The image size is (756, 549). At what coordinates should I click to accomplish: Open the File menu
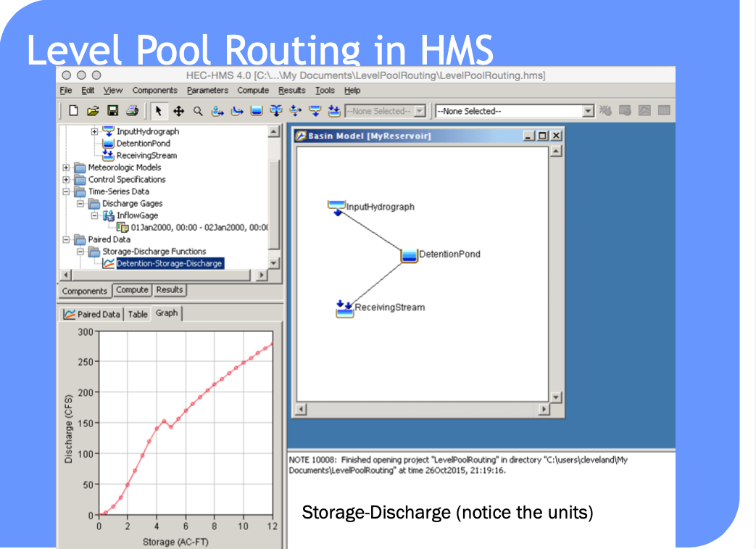tap(65, 90)
